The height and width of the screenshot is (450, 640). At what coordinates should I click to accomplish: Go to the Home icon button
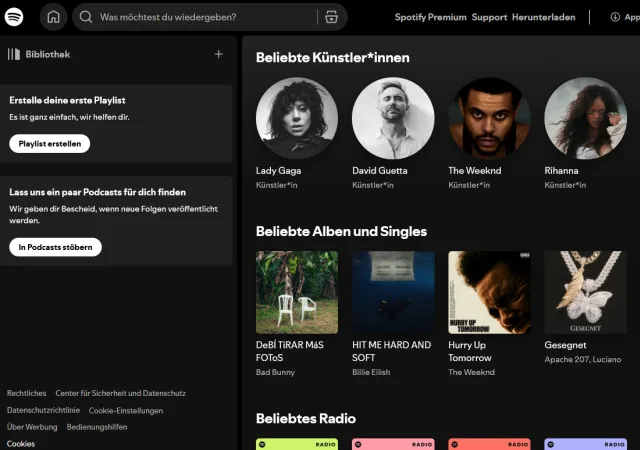pos(53,17)
